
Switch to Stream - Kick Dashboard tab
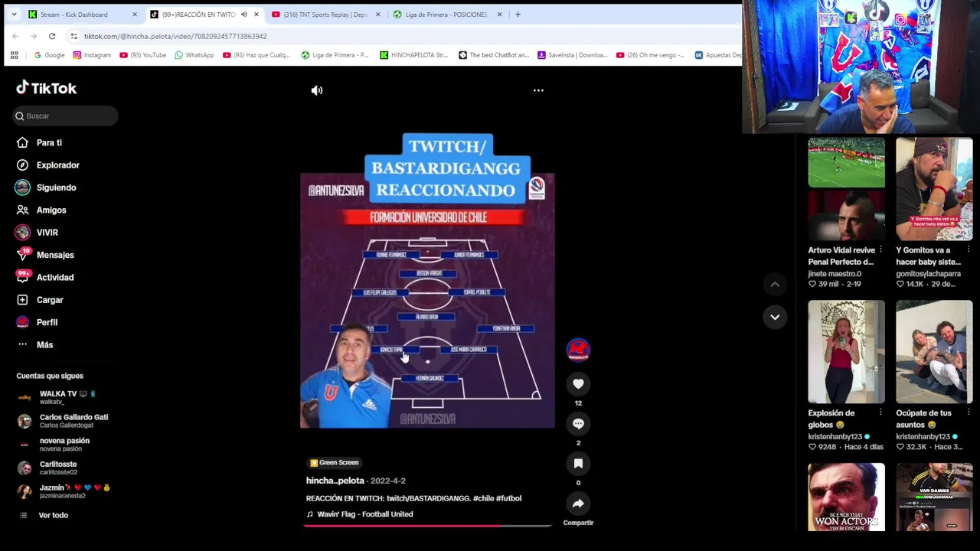tap(83, 15)
